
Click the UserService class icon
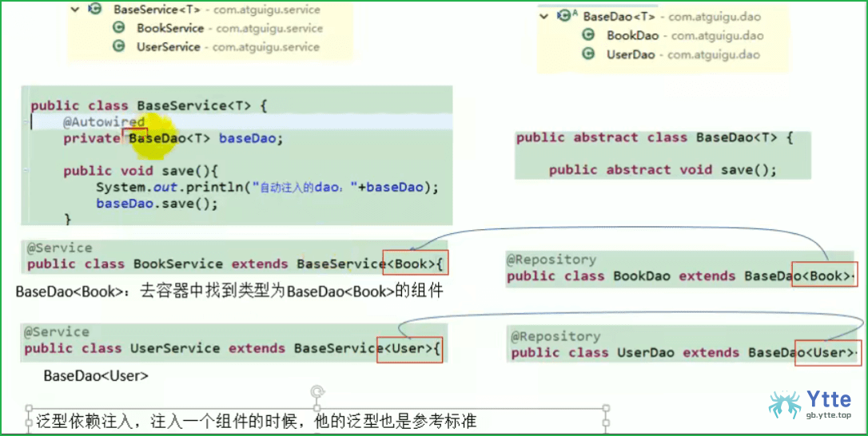click(118, 46)
